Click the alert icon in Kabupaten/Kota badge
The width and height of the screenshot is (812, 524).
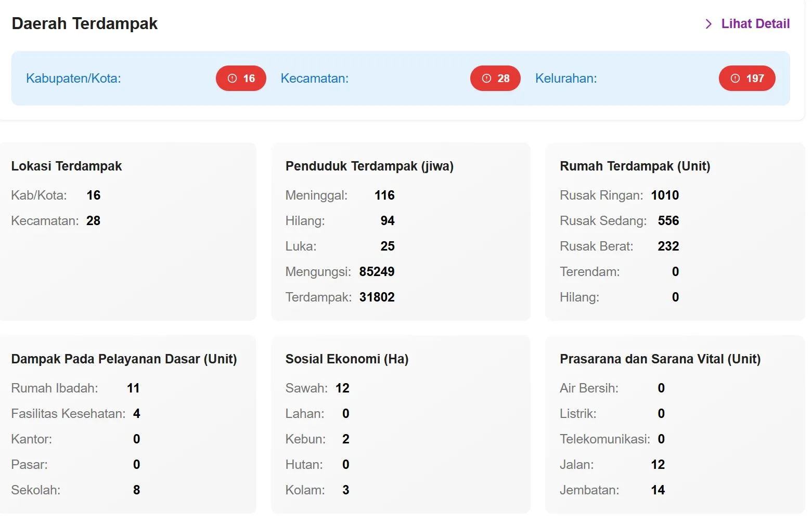click(x=233, y=78)
